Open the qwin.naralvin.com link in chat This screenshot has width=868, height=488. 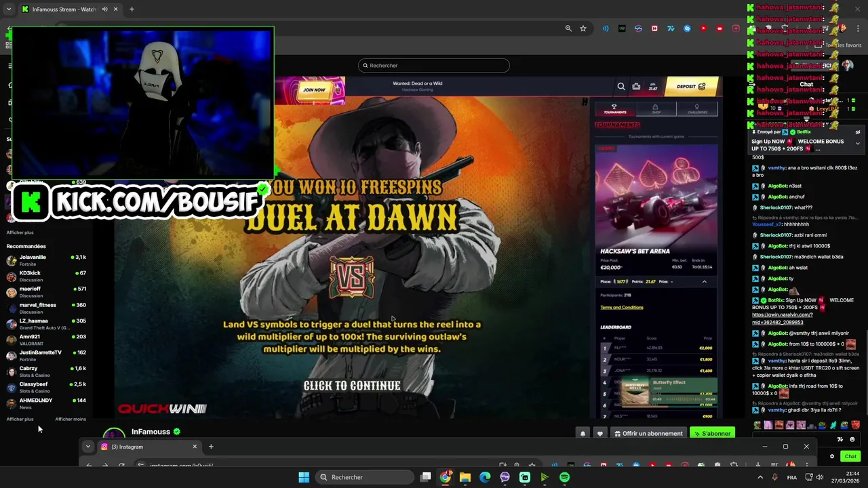783,319
